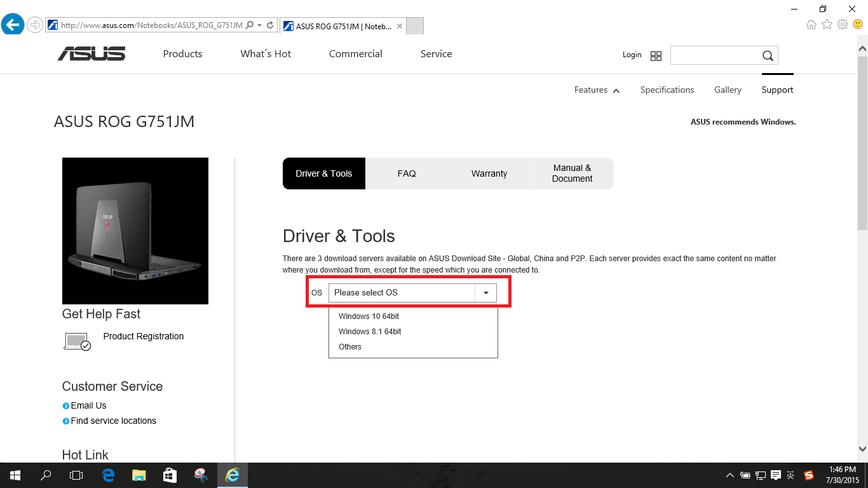Open the browser Tools gear icon
This screenshot has height=488, width=868.
pos(843,24)
